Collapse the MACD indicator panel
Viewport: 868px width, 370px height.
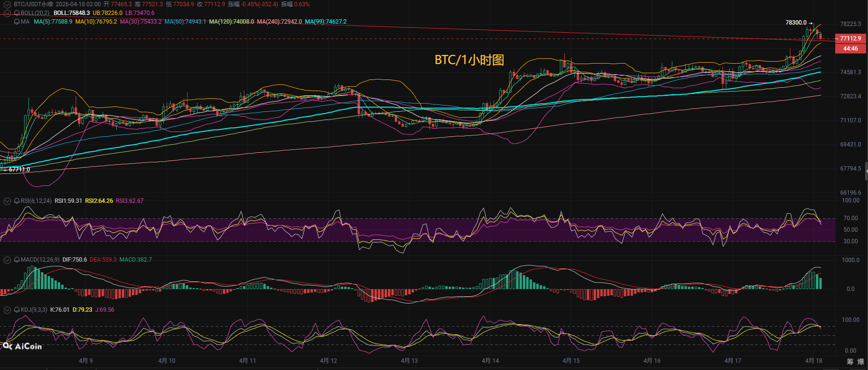(x=7, y=260)
